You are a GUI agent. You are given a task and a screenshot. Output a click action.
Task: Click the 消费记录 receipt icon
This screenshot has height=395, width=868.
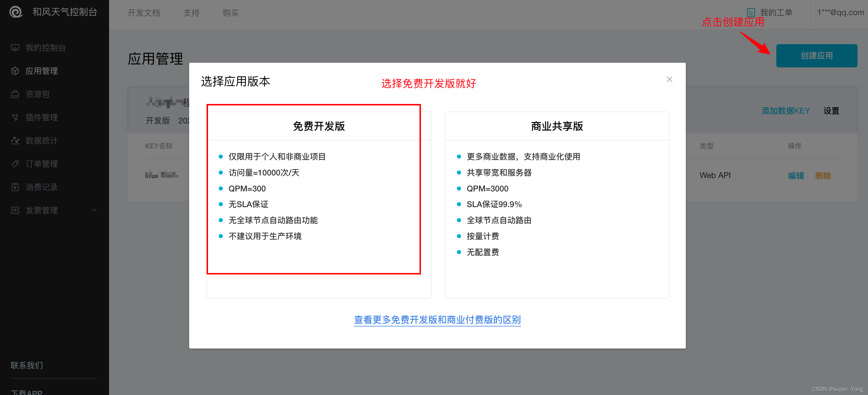coord(15,187)
